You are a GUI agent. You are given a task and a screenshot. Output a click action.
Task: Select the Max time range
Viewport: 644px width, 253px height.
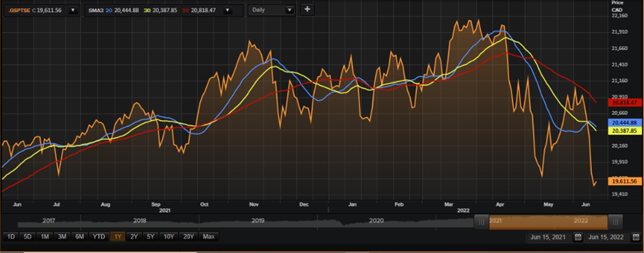[x=209, y=237]
